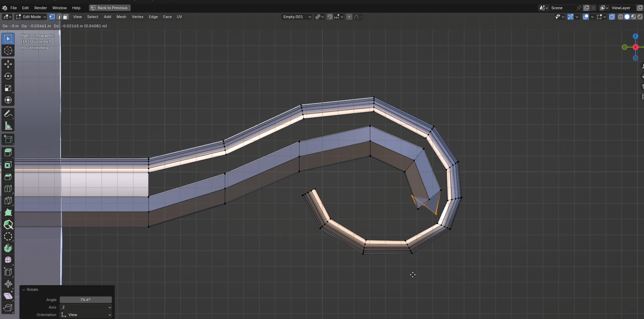The image size is (644, 319).
Task: Select the Measure tool
Action: click(x=8, y=126)
